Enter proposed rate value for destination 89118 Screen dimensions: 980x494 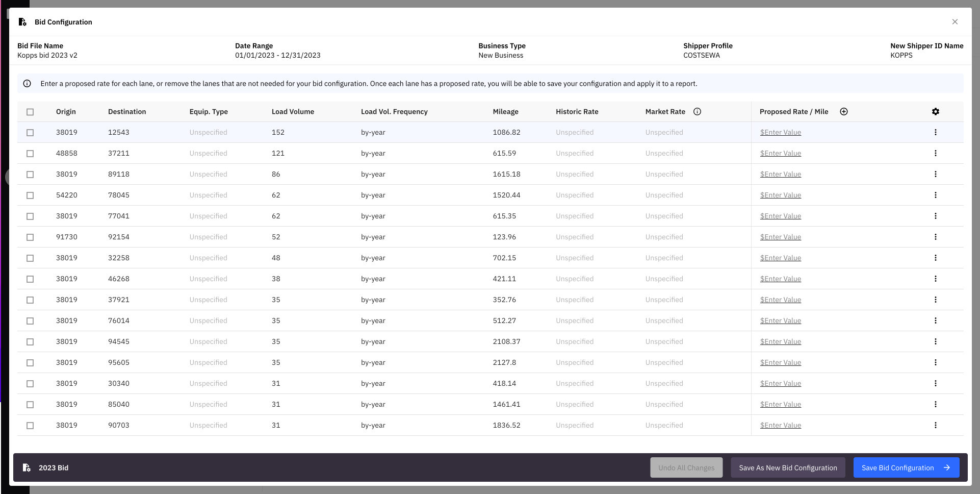coord(780,174)
